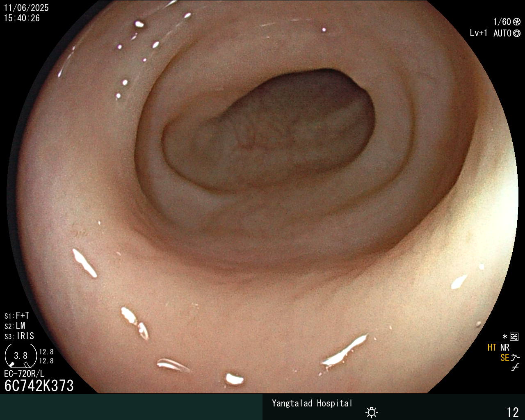
Task: Click the shutter icon beside 1/60
Action: (517, 22)
